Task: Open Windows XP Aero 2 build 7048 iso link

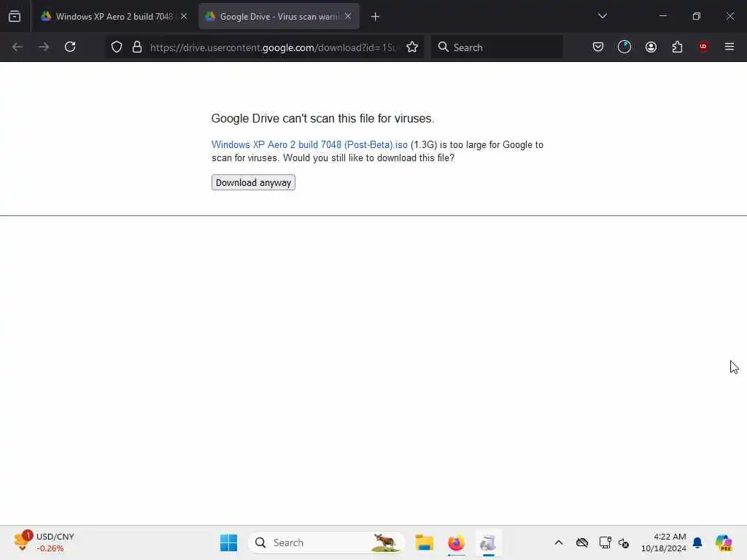Action: [309, 145]
